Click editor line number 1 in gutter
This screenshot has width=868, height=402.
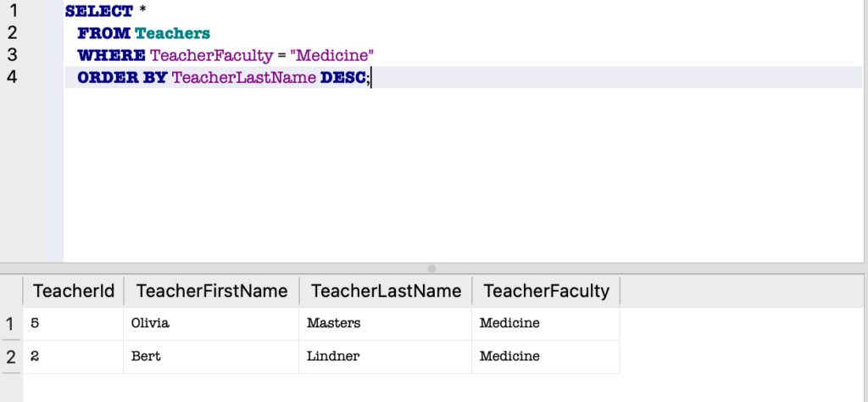point(11,11)
